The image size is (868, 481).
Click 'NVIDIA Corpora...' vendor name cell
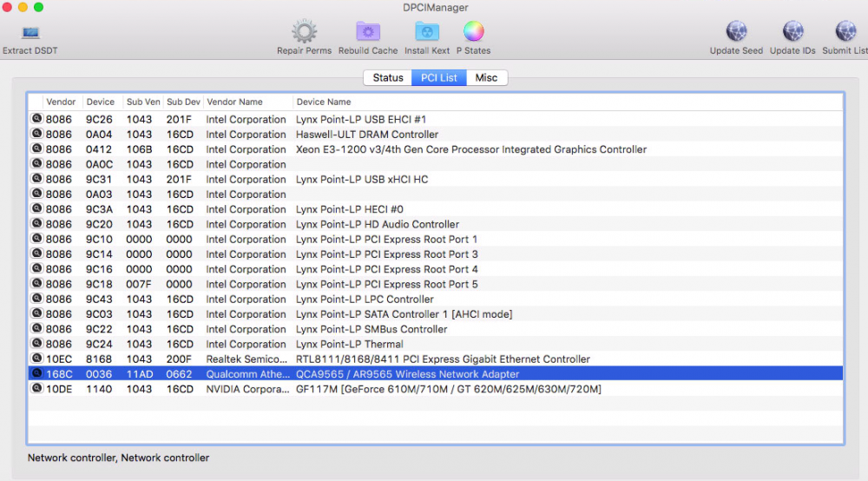point(247,389)
